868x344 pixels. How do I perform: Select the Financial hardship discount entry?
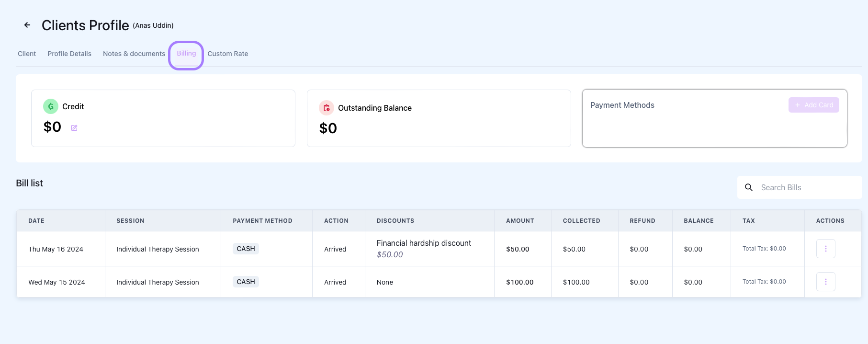click(x=424, y=243)
